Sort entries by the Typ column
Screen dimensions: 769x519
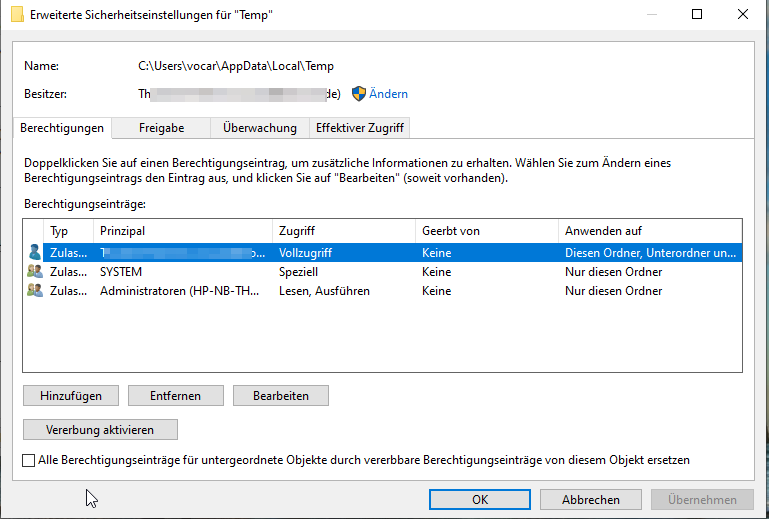click(68, 231)
